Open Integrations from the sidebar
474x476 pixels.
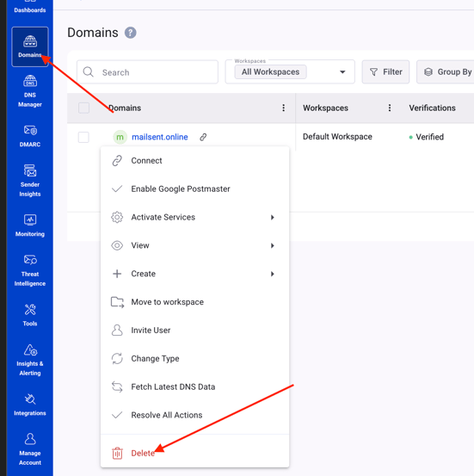(30, 405)
